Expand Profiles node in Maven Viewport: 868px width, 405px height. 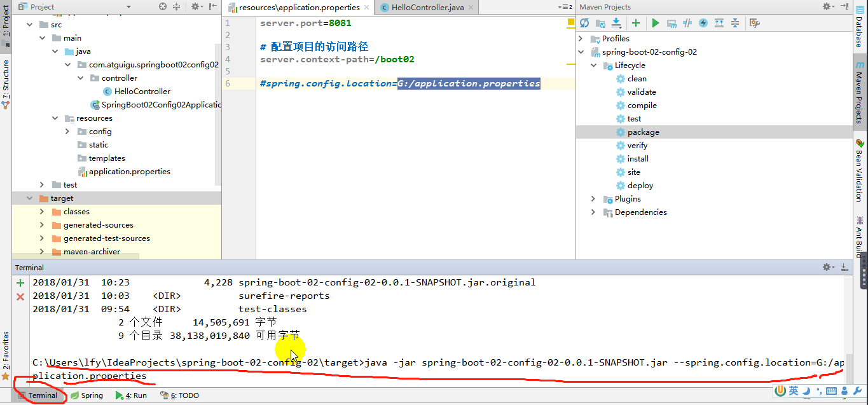581,39
